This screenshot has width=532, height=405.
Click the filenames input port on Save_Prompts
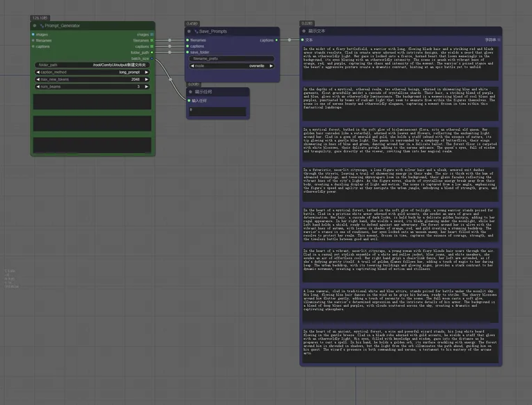188,40
